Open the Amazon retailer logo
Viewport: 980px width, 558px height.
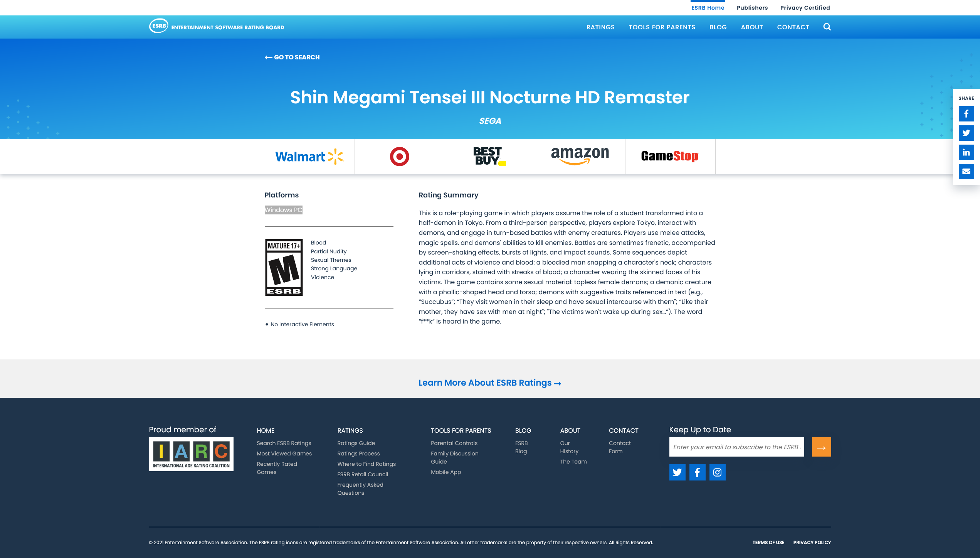(580, 156)
